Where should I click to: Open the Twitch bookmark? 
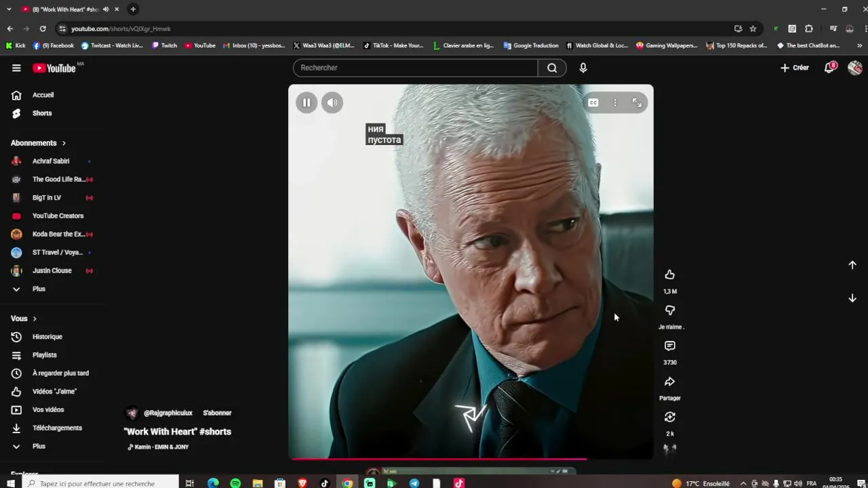tap(165, 46)
